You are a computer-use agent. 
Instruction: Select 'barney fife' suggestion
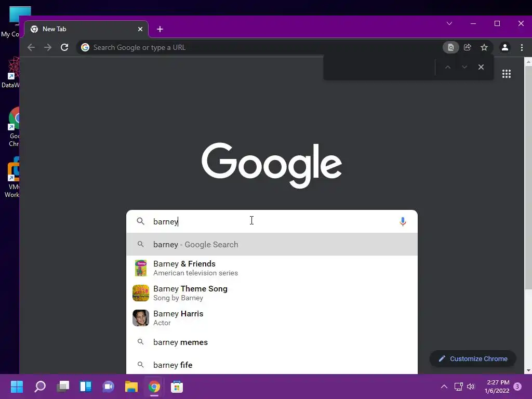coord(272,365)
